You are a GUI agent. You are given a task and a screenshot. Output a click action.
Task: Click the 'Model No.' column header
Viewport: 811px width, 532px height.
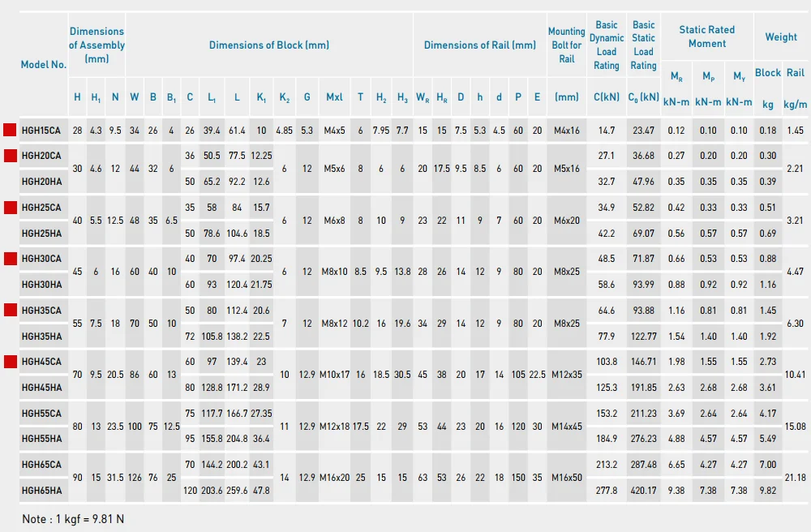click(44, 65)
